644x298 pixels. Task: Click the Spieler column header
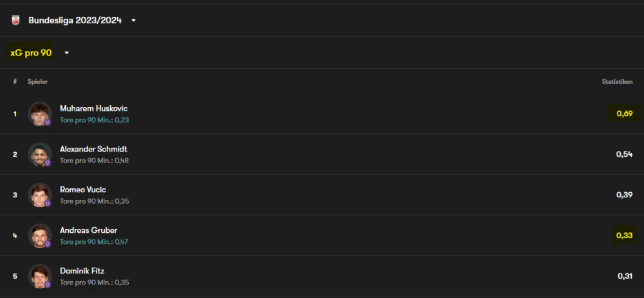37,82
